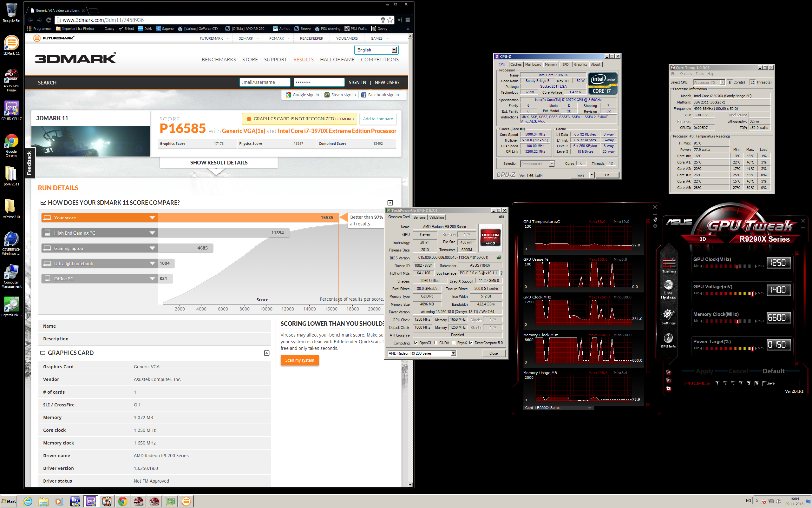Screen dimensions: 812x508
Task: Open Settings in GPU Tweak sidebar
Action: pos(668,317)
